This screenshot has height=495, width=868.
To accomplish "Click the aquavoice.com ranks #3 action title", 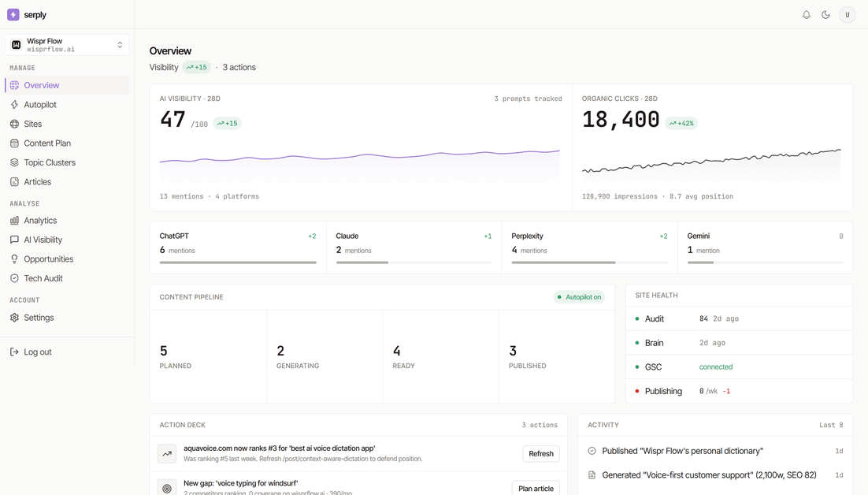I will point(280,448).
